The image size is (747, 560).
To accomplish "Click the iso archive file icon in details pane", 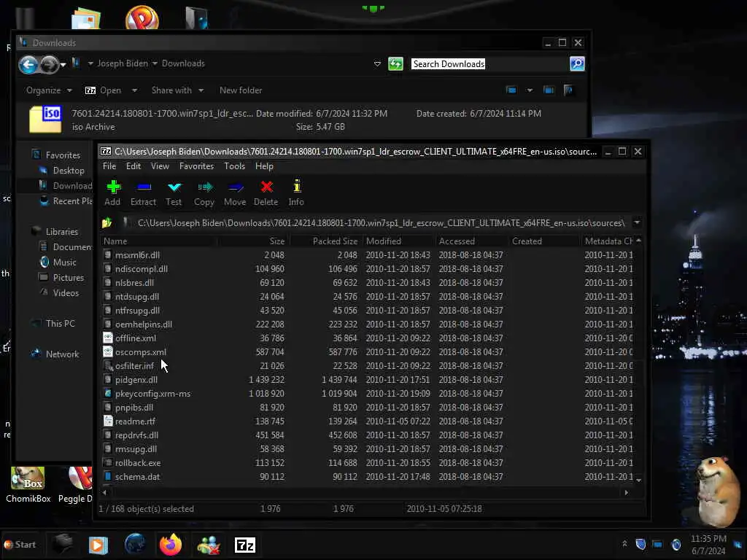I will point(45,119).
